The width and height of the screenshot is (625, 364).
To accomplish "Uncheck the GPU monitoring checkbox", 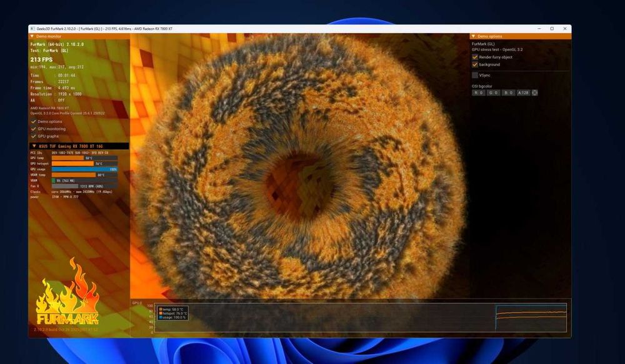I will (x=34, y=129).
